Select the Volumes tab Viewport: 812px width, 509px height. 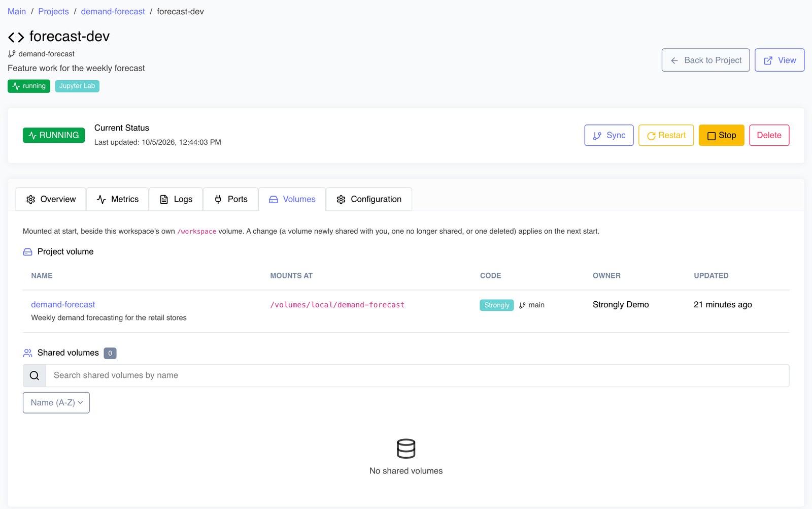[292, 199]
